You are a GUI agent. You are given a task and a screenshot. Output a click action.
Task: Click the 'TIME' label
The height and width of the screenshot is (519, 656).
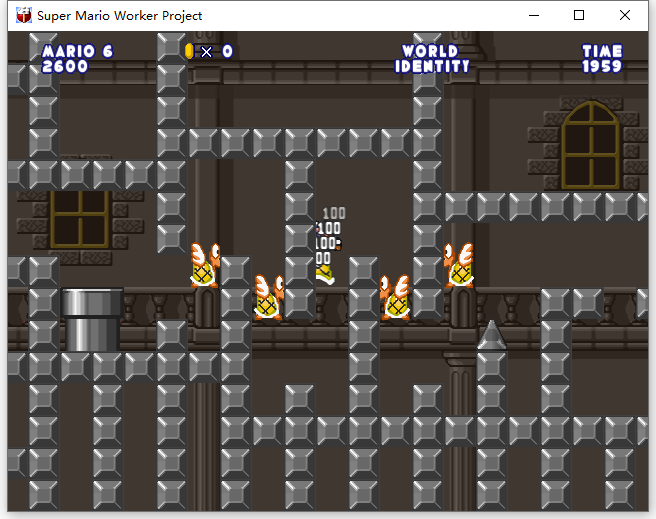click(602, 51)
